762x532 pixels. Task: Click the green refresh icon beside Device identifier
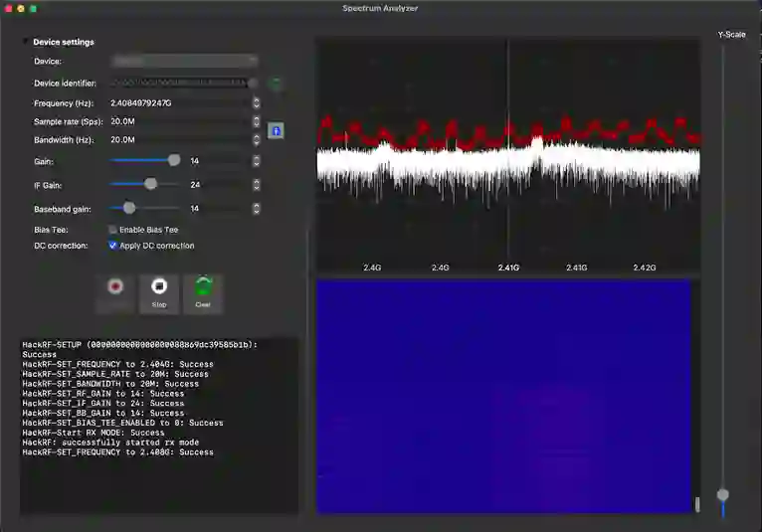276,84
